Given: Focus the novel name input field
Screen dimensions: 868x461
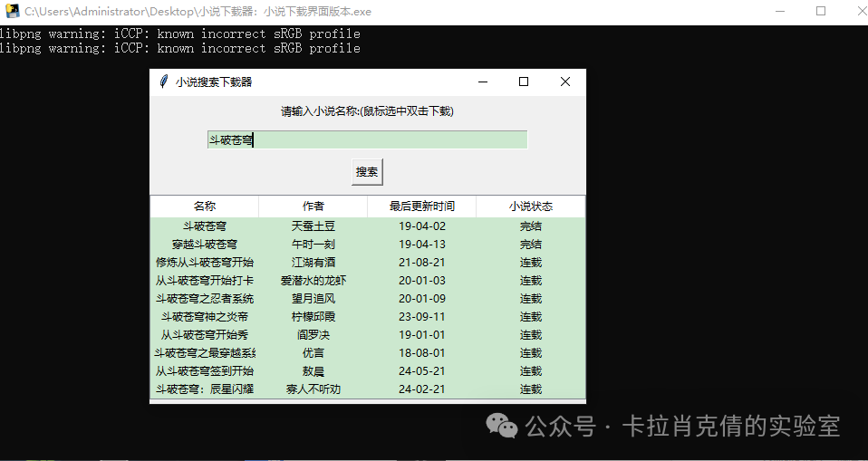Looking at the screenshot, I should coord(368,140).
